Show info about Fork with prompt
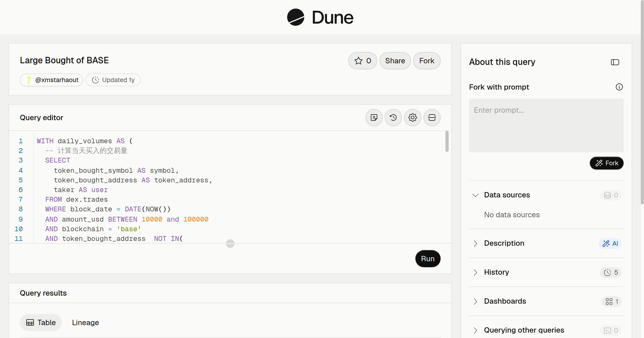This screenshot has height=338, width=644. [x=619, y=87]
